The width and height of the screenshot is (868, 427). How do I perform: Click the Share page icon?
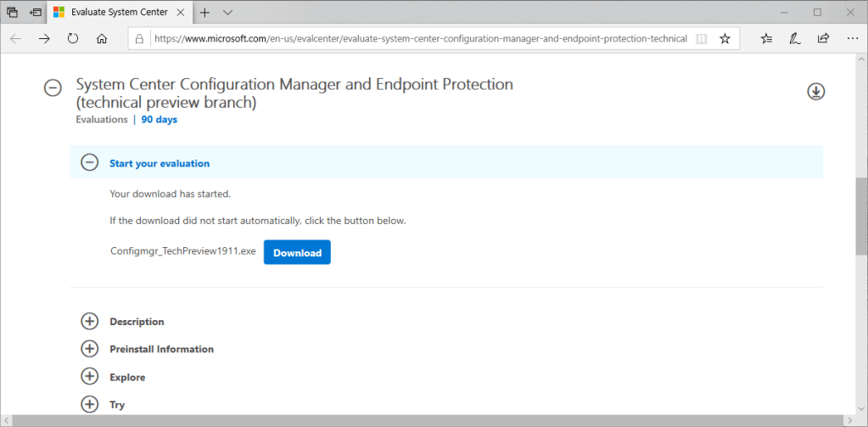click(x=823, y=38)
